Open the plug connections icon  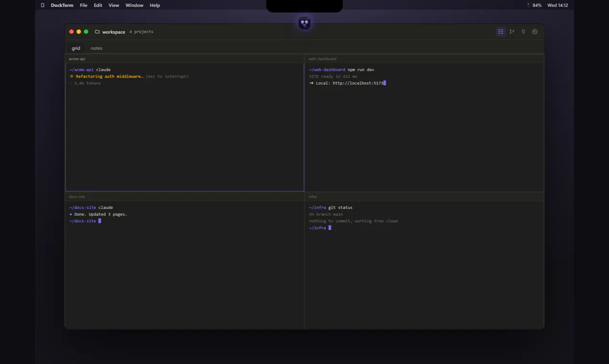click(523, 32)
